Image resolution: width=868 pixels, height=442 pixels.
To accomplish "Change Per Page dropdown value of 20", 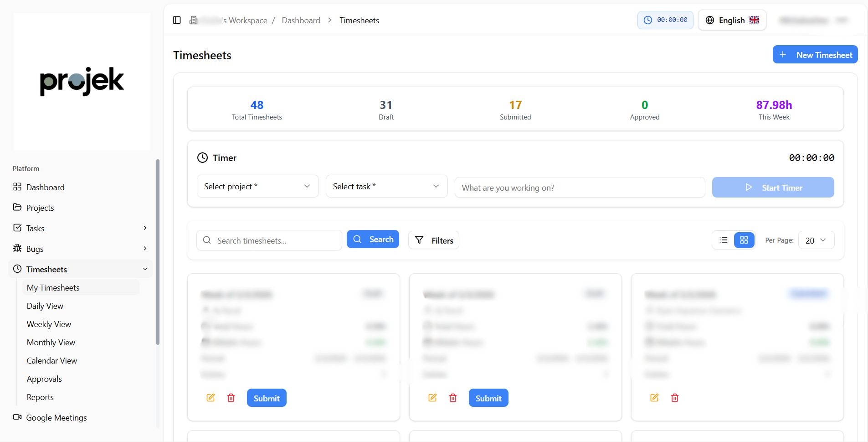I will [816, 240].
